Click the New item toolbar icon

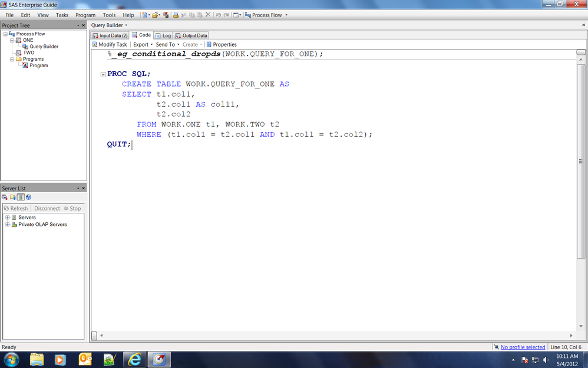[144, 15]
